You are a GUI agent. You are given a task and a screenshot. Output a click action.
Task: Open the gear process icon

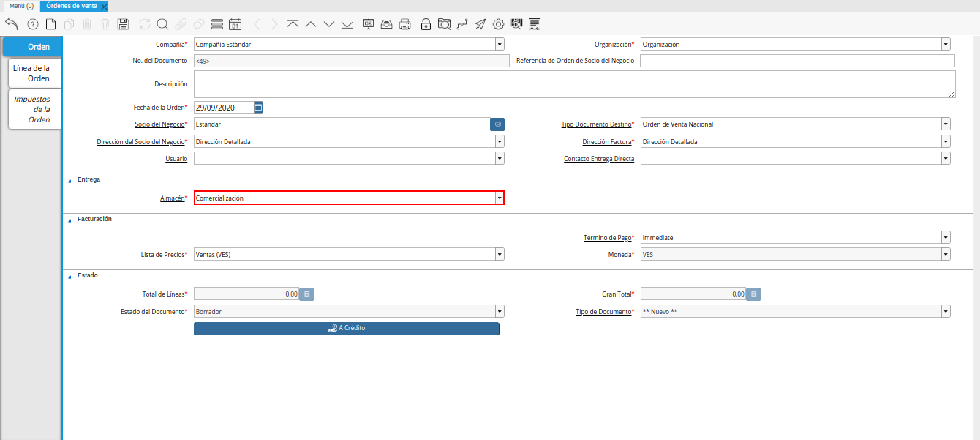[499, 24]
